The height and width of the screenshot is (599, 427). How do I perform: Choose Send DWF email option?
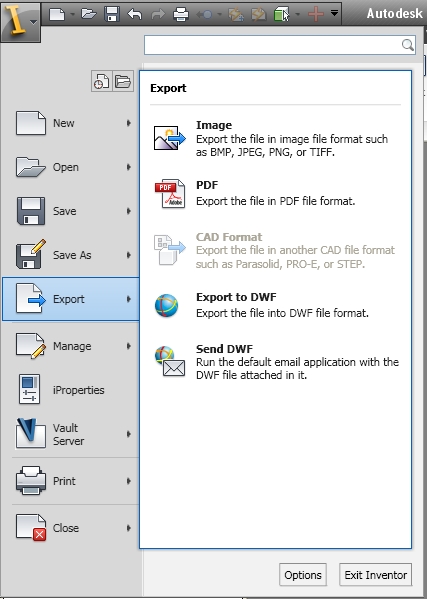[276, 361]
